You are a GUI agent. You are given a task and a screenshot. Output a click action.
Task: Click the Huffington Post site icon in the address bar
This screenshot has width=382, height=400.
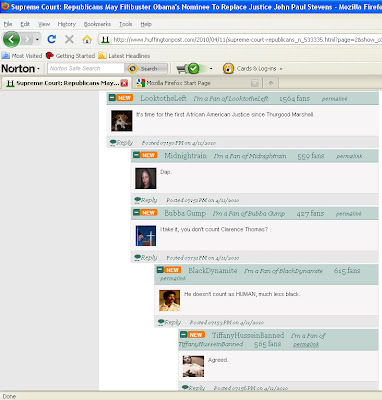coord(105,40)
